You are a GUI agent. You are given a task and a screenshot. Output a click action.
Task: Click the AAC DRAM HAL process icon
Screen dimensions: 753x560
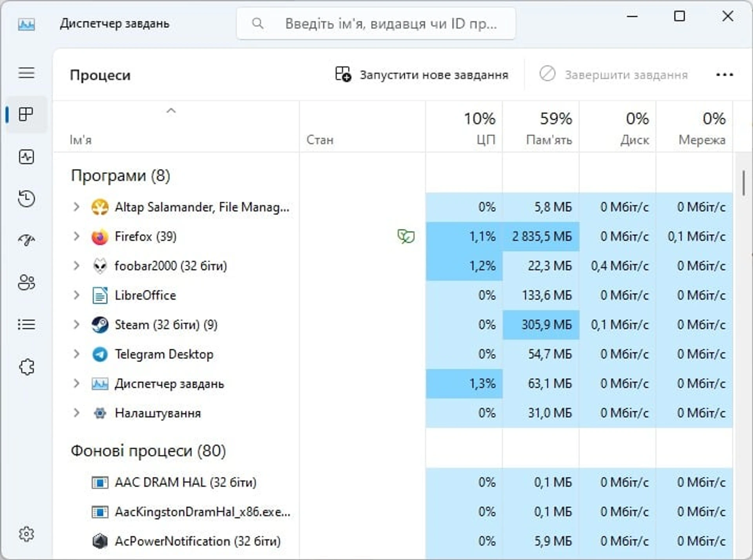pos(100,482)
